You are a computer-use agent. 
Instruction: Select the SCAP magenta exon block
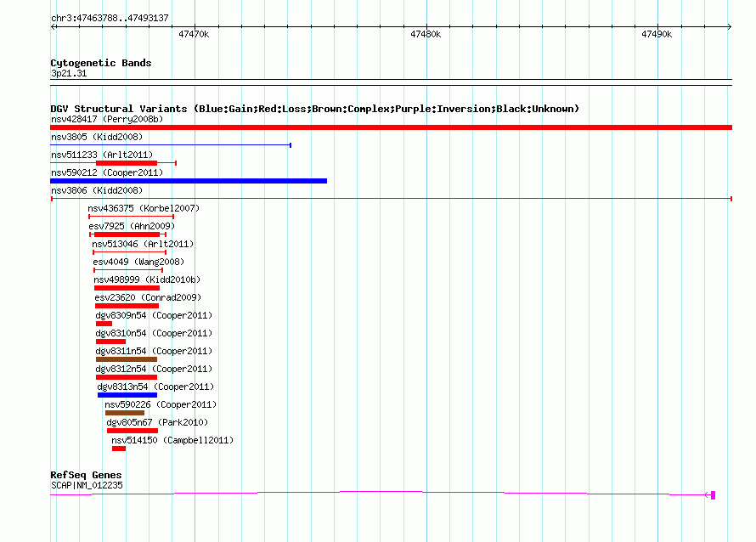click(713, 495)
